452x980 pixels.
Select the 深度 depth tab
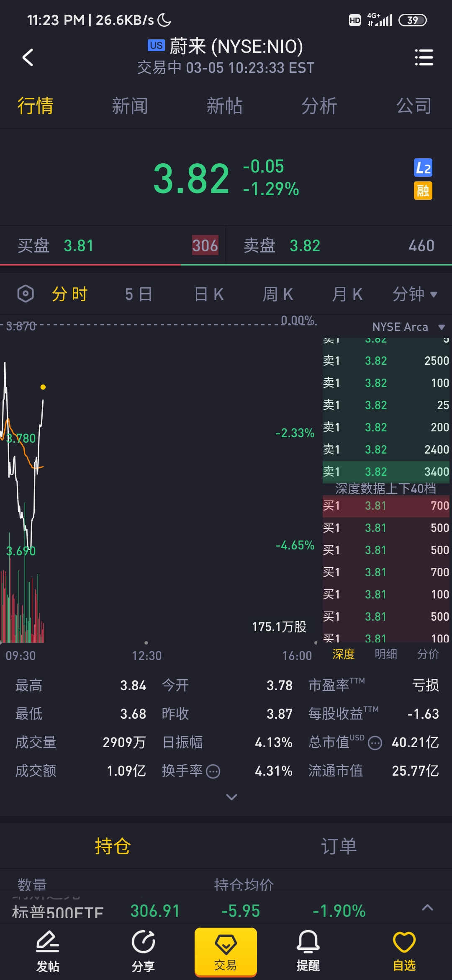click(x=344, y=654)
